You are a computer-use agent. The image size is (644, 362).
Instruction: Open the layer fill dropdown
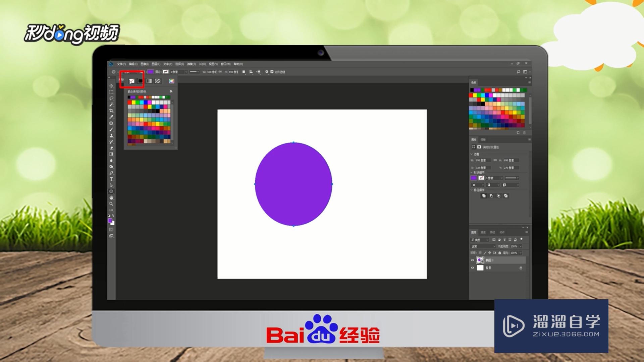coord(521,253)
